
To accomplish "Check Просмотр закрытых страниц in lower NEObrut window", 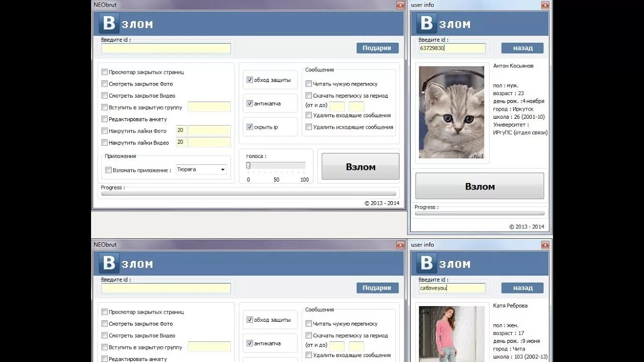I will pos(105,312).
